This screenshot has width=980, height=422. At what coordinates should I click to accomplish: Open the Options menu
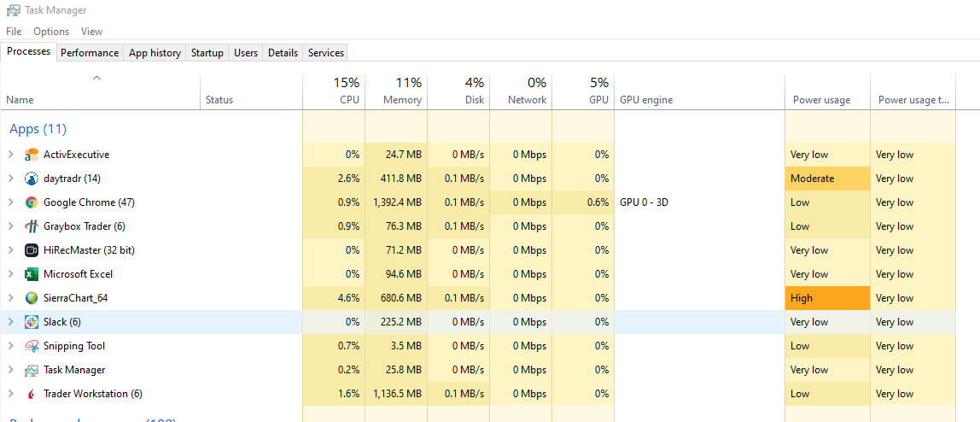[51, 32]
